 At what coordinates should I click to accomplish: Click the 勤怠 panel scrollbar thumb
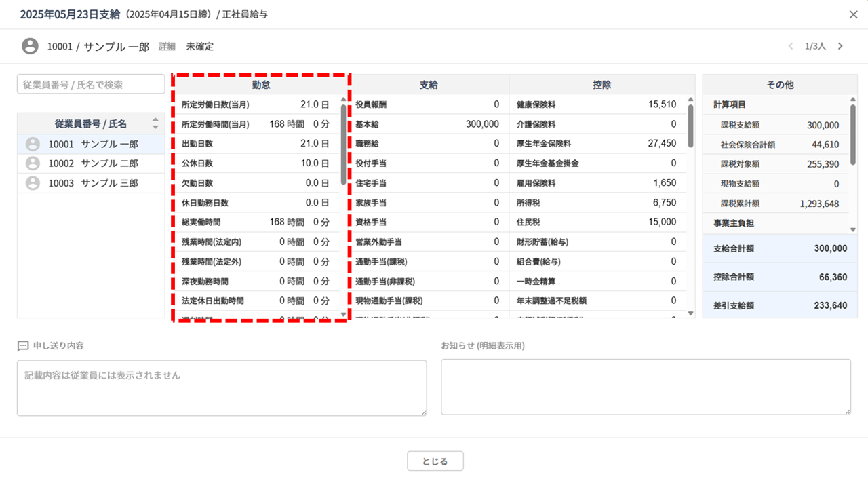[x=344, y=145]
